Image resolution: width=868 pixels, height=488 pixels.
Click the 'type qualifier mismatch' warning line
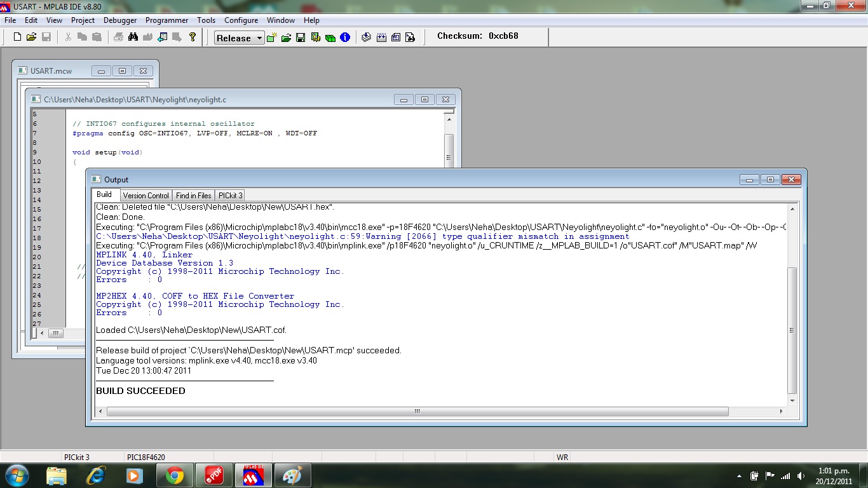362,236
